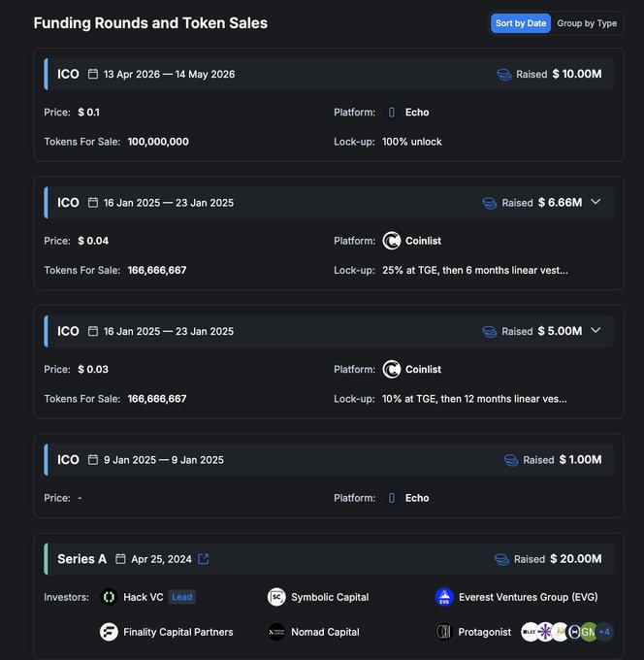Open the Protagonist investor link
The image size is (644, 660).
pyautogui.click(x=485, y=632)
